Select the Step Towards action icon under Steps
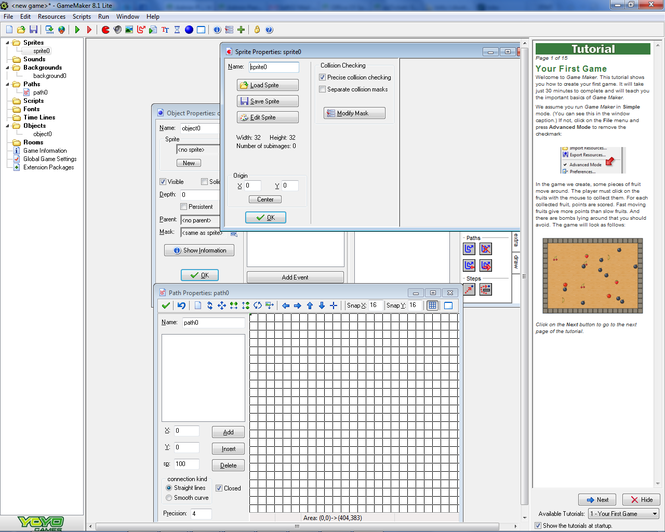This screenshot has width=665, height=532. (469, 290)
